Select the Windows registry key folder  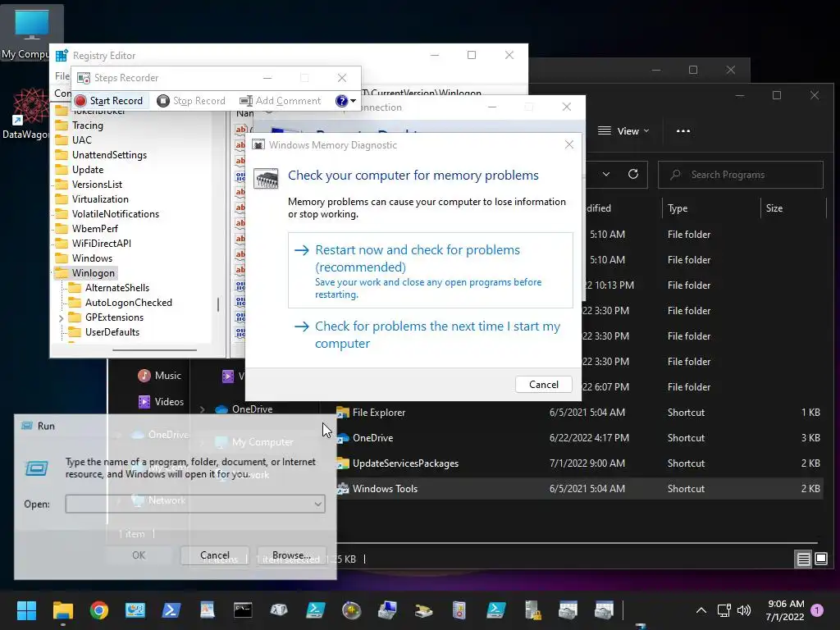pos(92,258)
